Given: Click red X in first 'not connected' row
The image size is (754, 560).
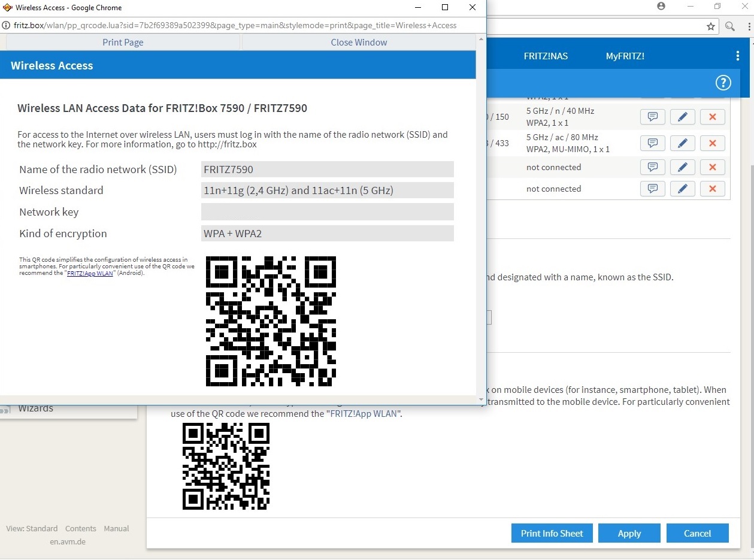Looking at the screenshot, I should [713, 167].
